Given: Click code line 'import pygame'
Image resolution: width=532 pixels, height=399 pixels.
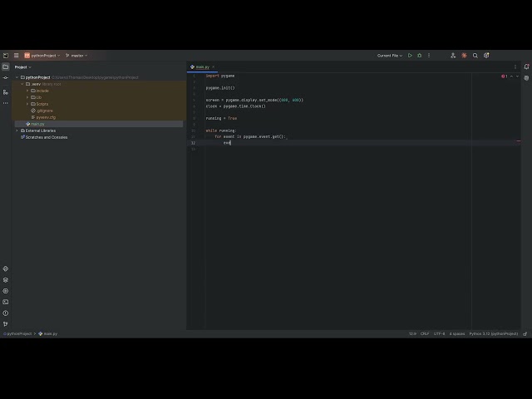Looking at the screenshot, I should pyautogui.click(x=219, y=76).
